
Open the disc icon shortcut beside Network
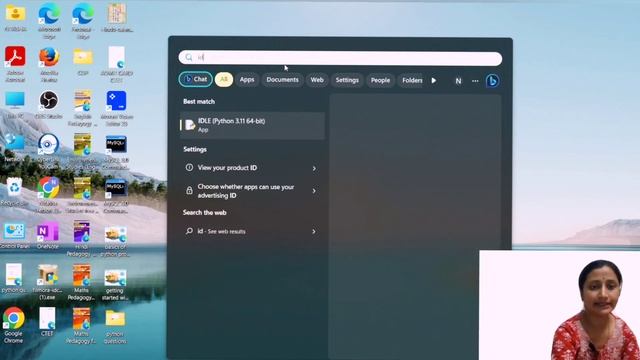coord(49,151)
